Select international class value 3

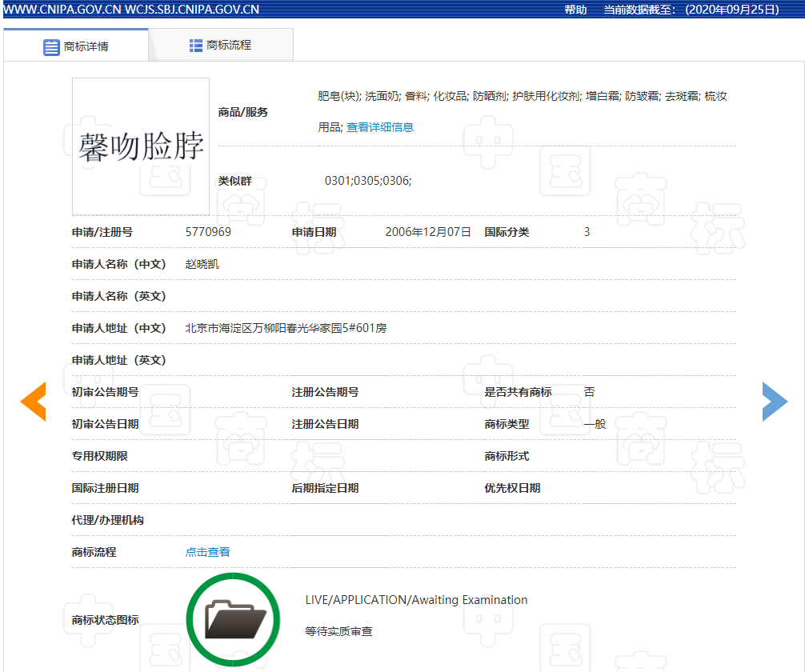tap(587, 232)
